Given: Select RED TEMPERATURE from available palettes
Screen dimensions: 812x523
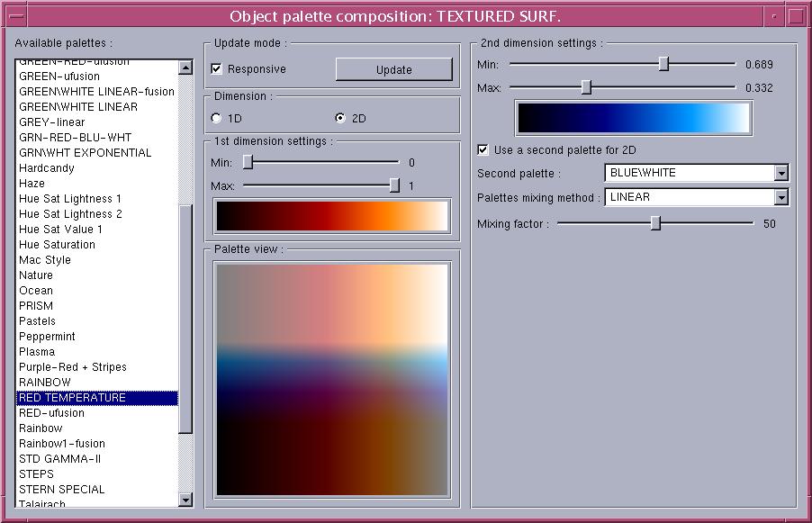Looking at the screenshot, I should pos(72,397).
